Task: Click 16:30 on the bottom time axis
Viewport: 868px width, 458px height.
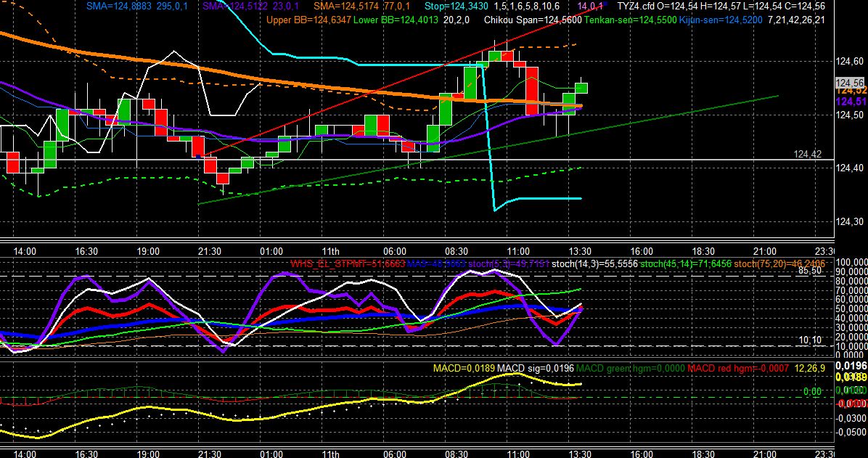Action: (x=86, y=453)
